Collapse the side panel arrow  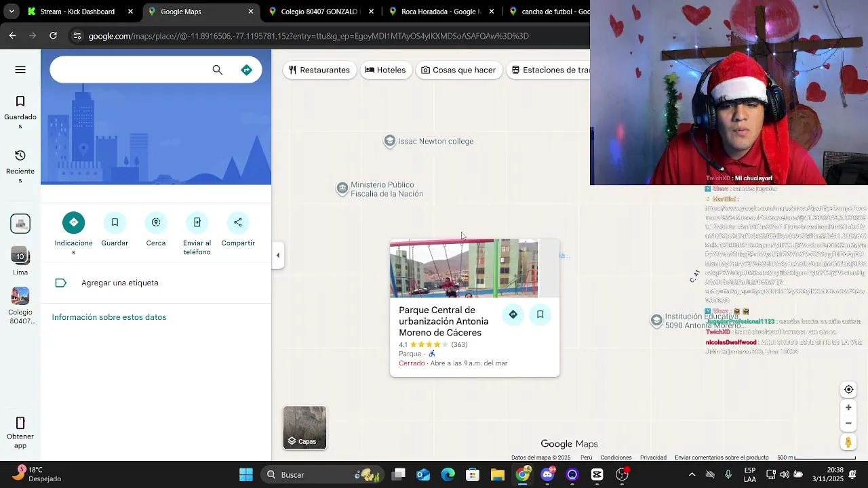point(277,256)
